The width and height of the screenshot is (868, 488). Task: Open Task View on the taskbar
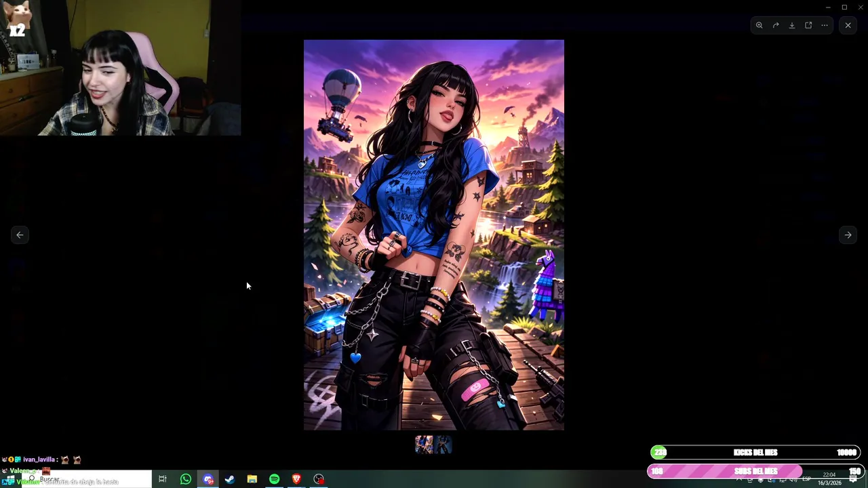click(163, 479)
